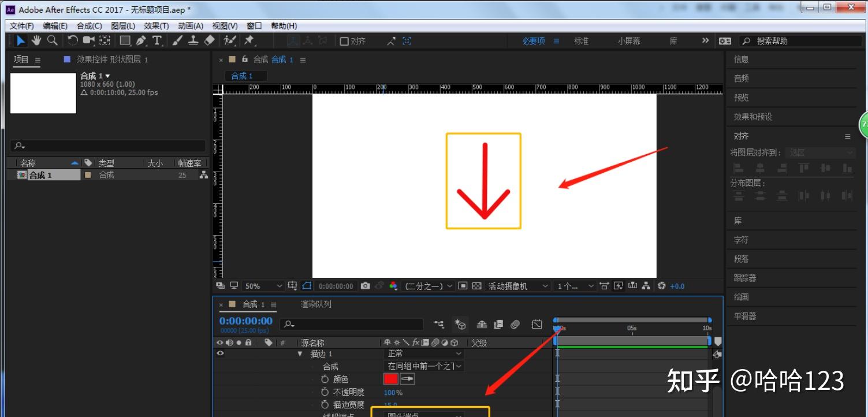Viewport: 868px width, 417px height.
Task: Expand the workspace overflow chevrons
Action: point(705,40)
